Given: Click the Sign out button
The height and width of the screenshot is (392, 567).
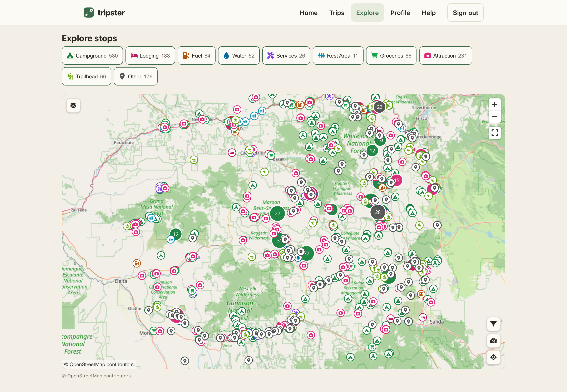Looking at the screenshot, I should [465, 13].
